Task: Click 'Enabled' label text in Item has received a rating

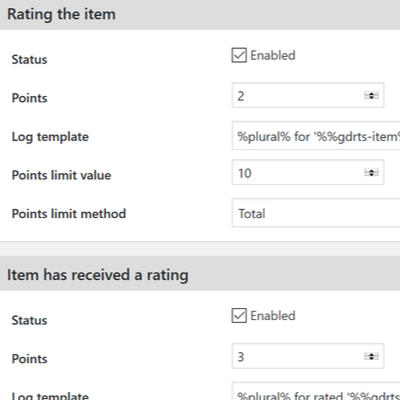Action: pos(273,316)
